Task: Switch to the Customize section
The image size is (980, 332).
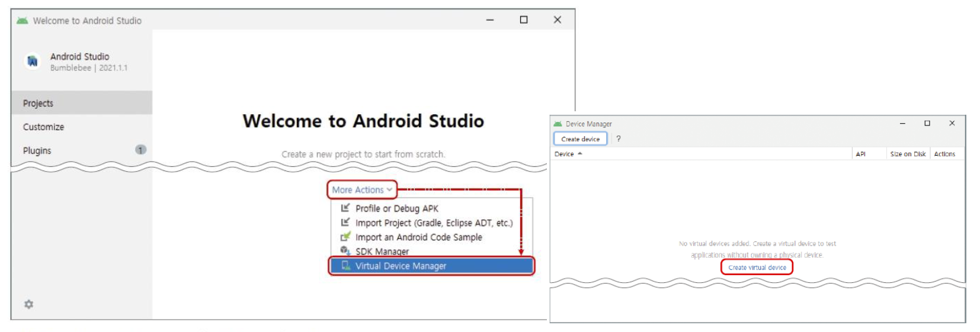Action: [82, 127]
